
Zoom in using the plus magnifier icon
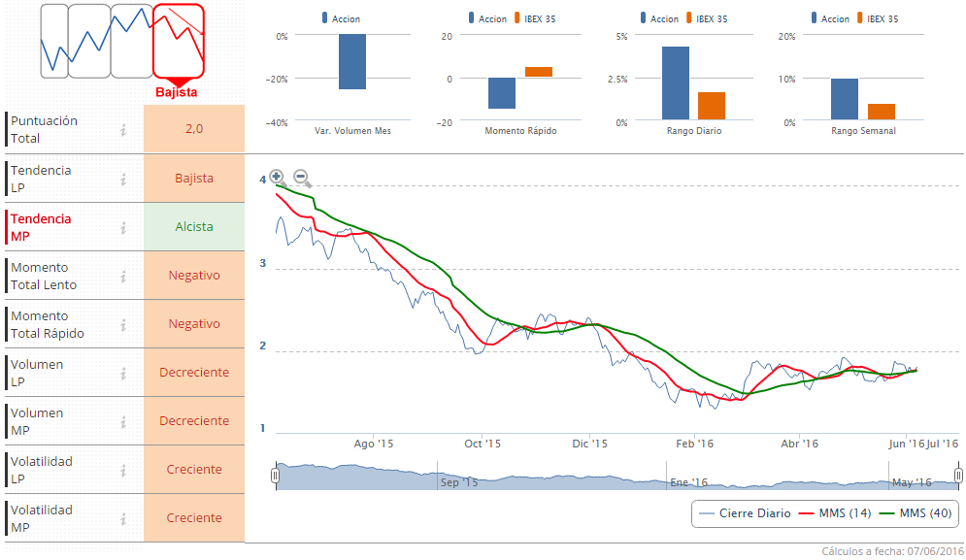point(278,178)
